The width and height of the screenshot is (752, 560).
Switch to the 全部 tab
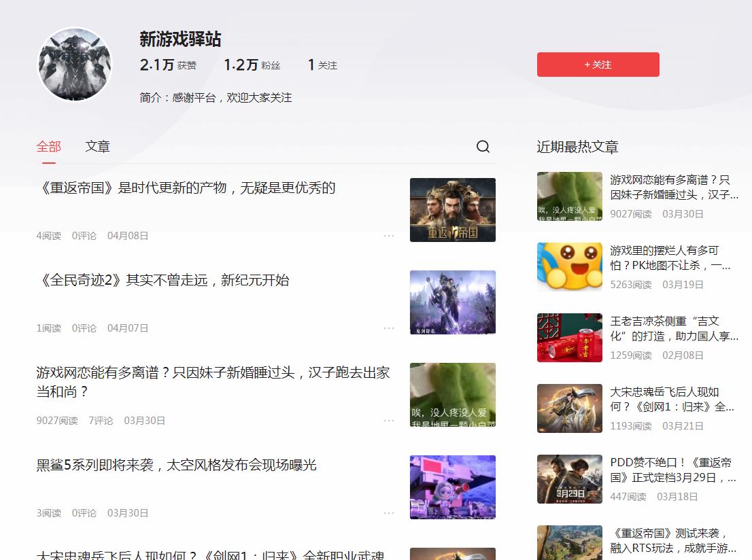pos(48,146)
